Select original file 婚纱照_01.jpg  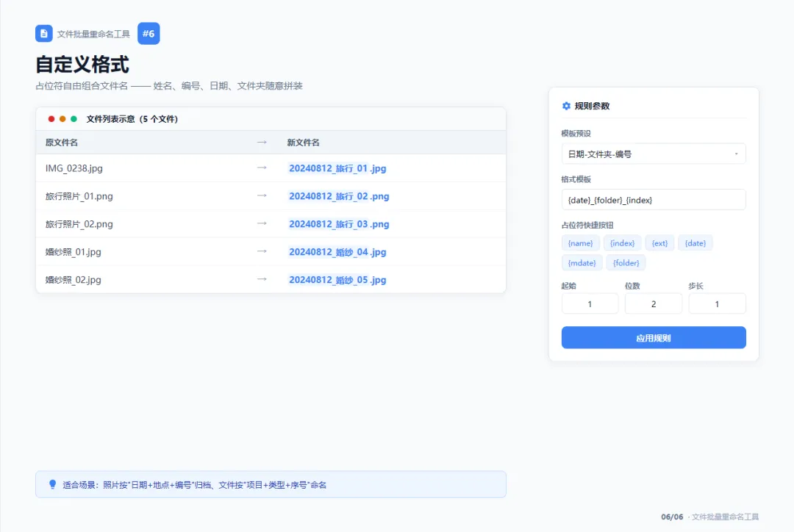tap(74, 251)
